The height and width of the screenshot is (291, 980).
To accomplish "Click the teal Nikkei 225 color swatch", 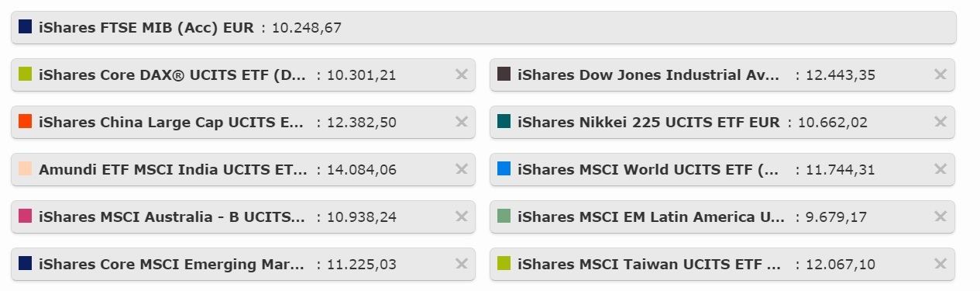I will [504, 121].
